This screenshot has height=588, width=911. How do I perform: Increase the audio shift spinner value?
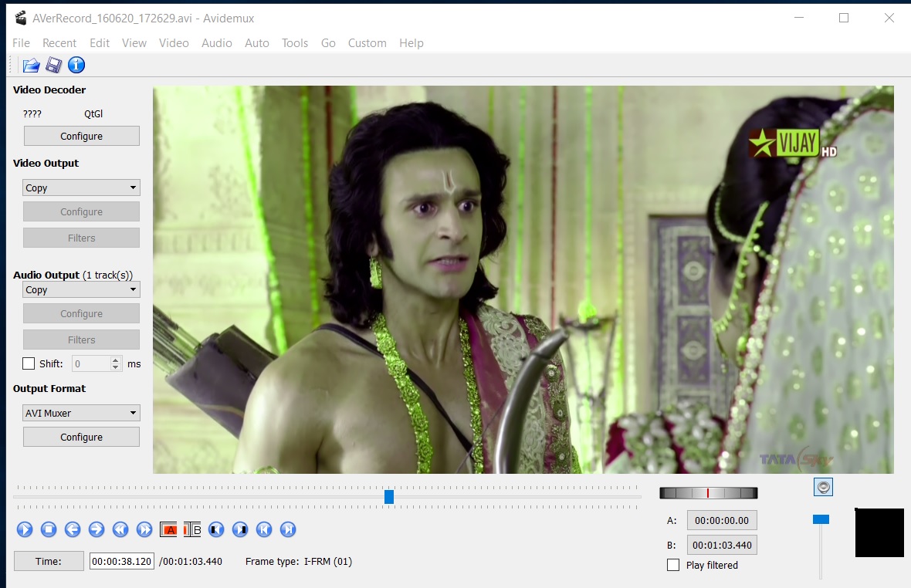[116, 360]
